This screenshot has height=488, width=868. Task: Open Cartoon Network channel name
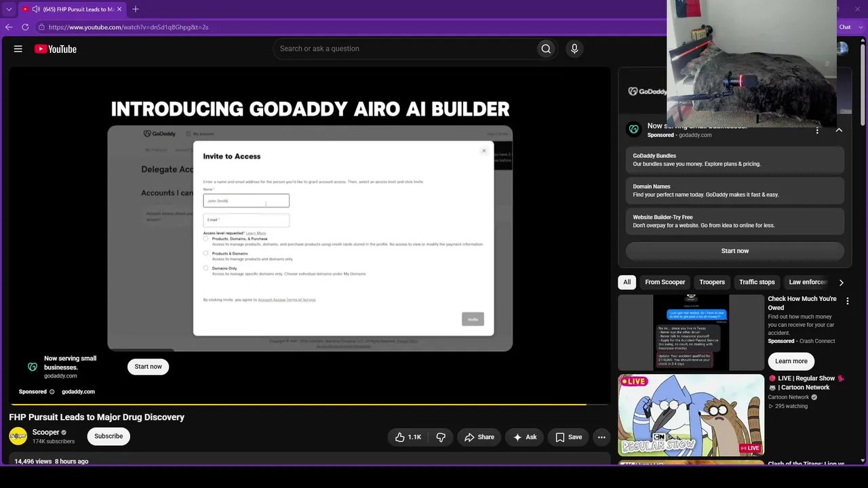coord(789,397)
